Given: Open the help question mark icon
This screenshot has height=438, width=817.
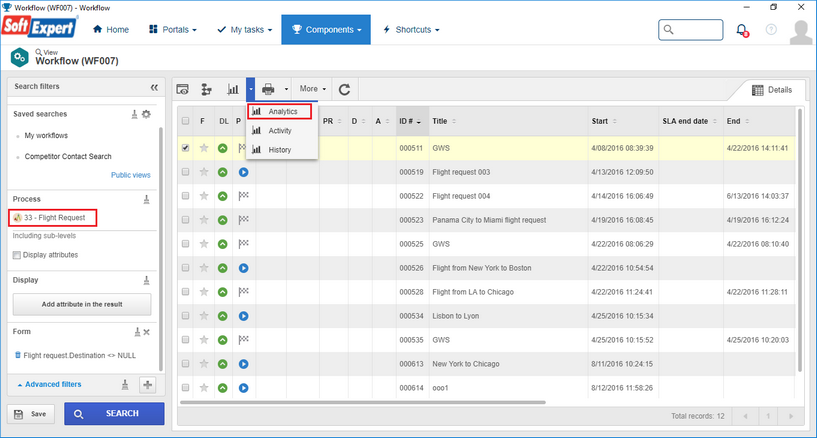Looking at the screenshot, I should 771,30.
